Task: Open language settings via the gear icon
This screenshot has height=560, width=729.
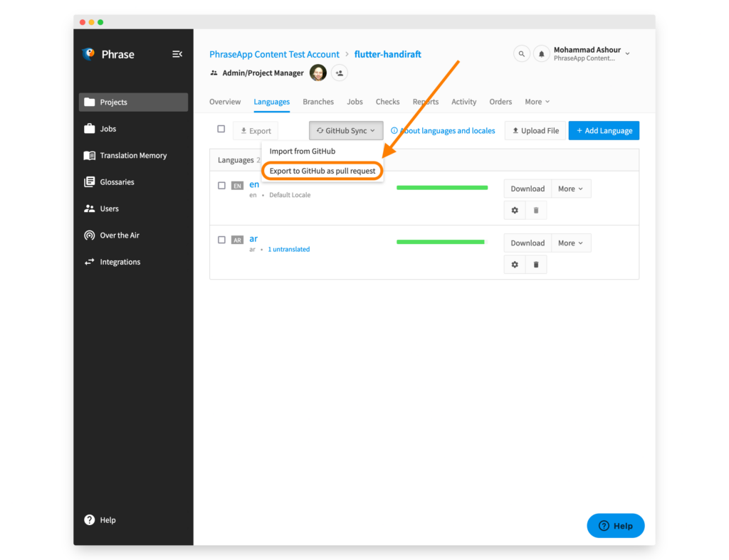Action: coord(515,211)
